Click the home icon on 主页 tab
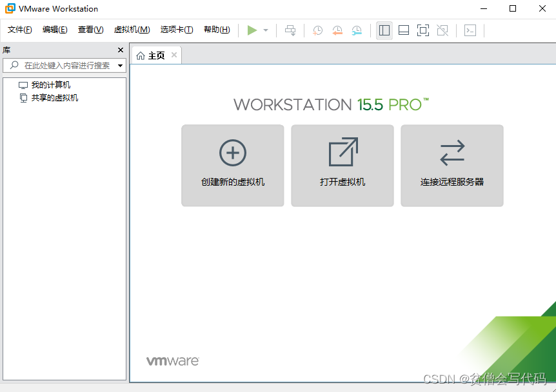 click(141, 55)
